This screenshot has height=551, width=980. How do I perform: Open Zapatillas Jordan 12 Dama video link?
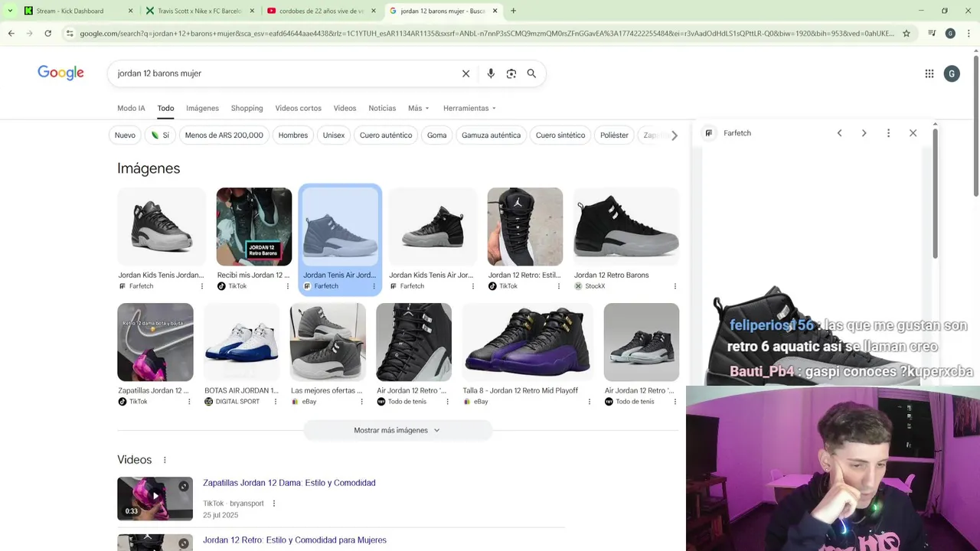(289, 483)
